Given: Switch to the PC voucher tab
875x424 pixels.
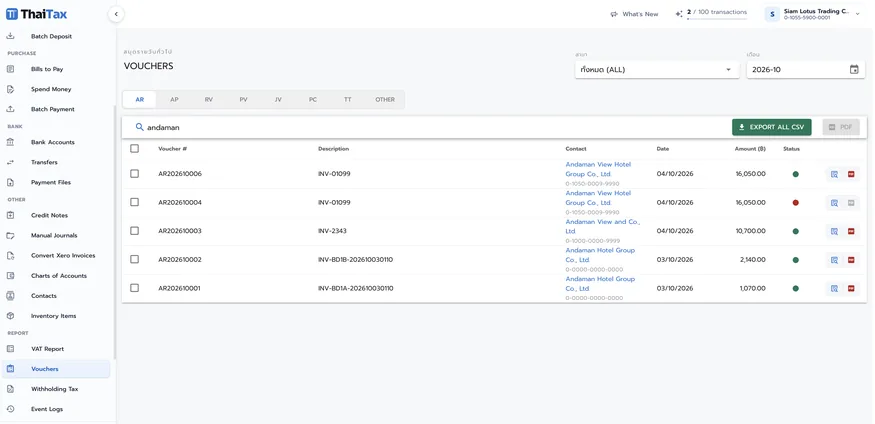Looking at the screenshot, I should [312, 99].
